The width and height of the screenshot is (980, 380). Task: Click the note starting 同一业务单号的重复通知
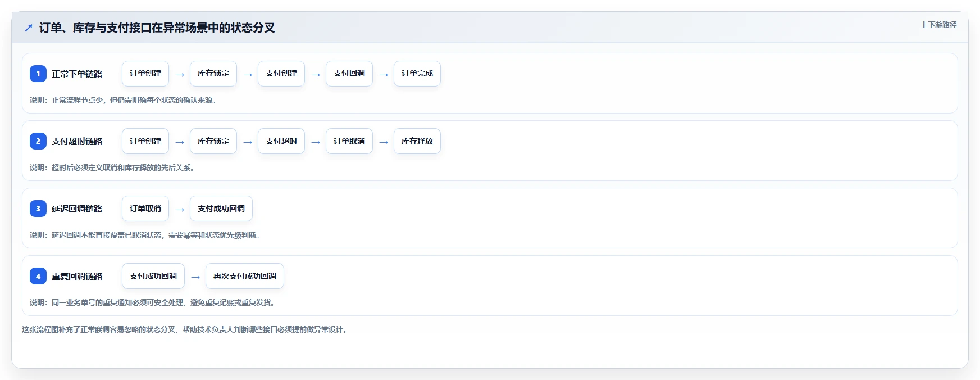[x=153, y=302]
